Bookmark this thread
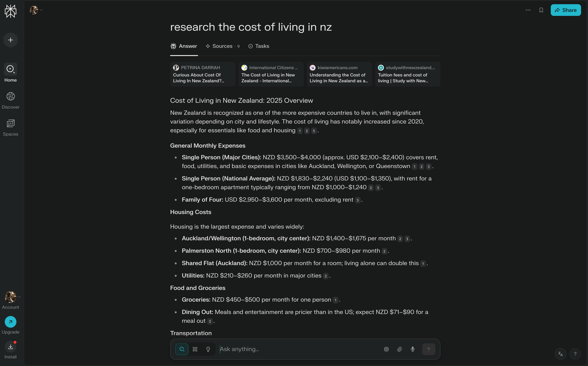The image size is (588, 366). click(x=541, y=10)
